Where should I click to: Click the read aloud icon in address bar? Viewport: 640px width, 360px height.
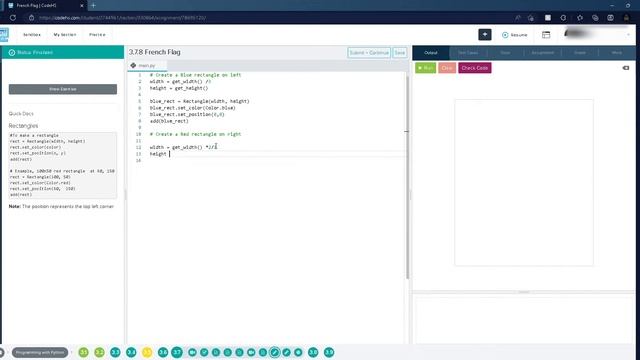(x=518, y=18)
